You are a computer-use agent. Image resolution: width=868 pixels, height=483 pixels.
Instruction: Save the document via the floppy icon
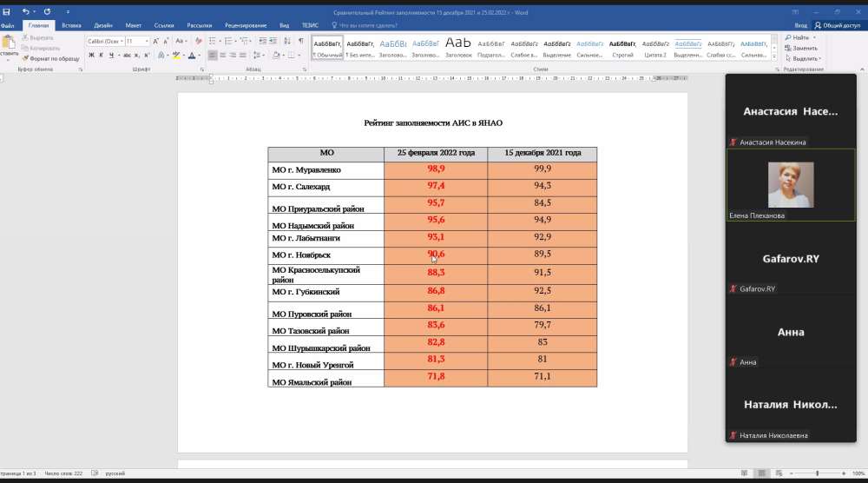[7, 11]
